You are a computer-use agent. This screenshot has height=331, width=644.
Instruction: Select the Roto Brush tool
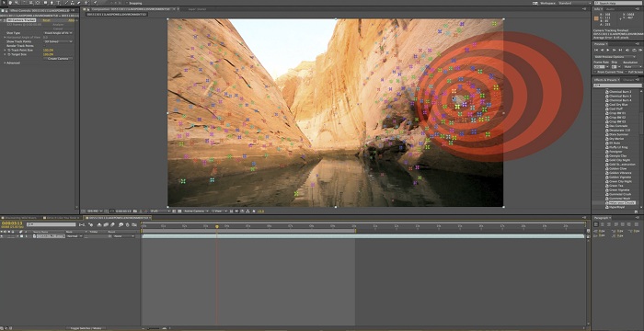coord(86,3)
